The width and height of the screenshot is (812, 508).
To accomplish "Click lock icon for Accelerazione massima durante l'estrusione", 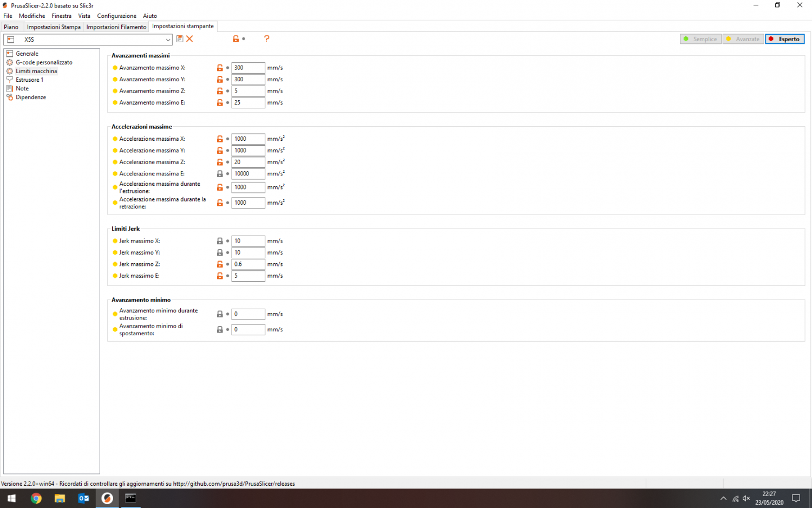I will [220, 187].
